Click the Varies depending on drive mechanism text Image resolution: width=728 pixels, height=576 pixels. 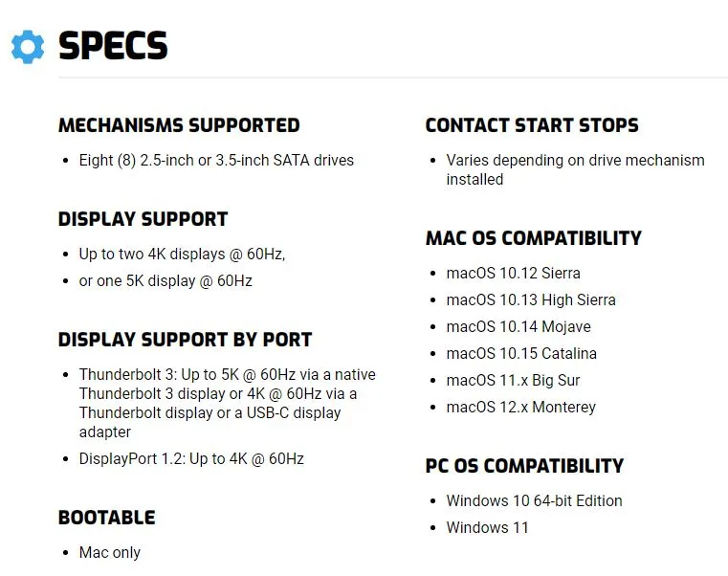576,169
